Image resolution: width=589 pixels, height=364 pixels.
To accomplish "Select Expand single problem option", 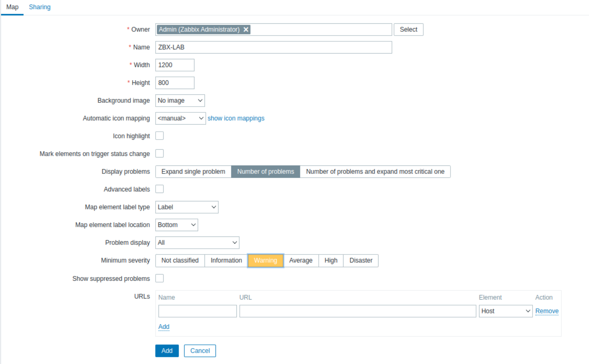I will tap(193, 172).
